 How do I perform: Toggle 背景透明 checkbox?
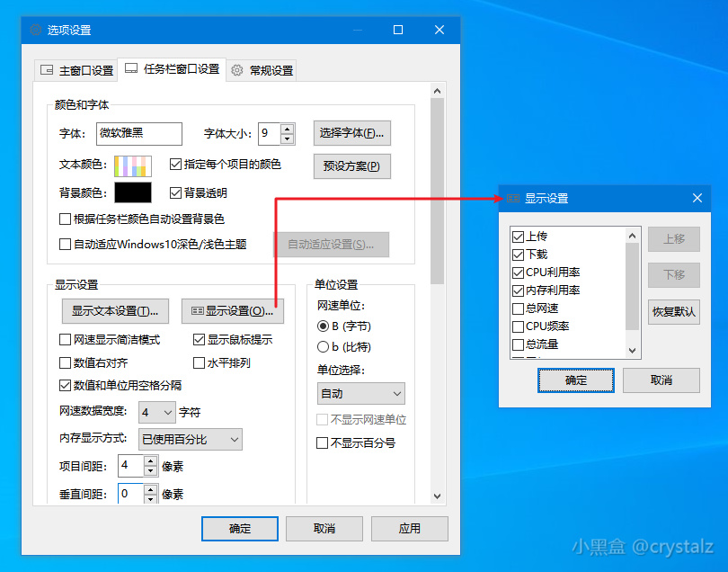point(175,192)
